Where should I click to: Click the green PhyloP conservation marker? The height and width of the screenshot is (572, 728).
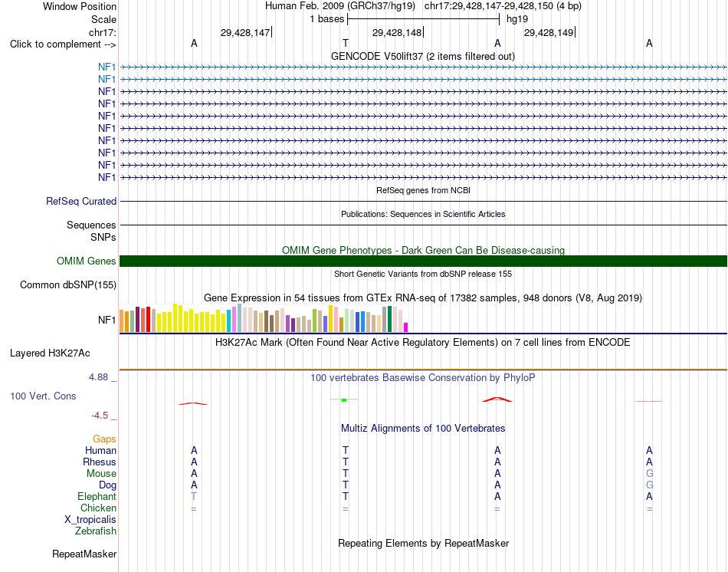pyautogui.click(x=344, y=399)
